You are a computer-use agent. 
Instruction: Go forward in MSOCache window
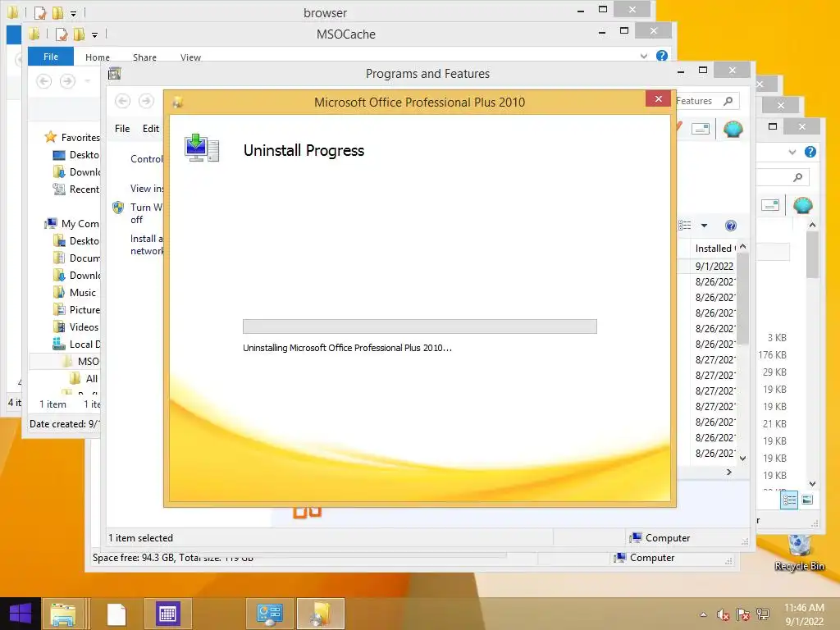(67, 81)
